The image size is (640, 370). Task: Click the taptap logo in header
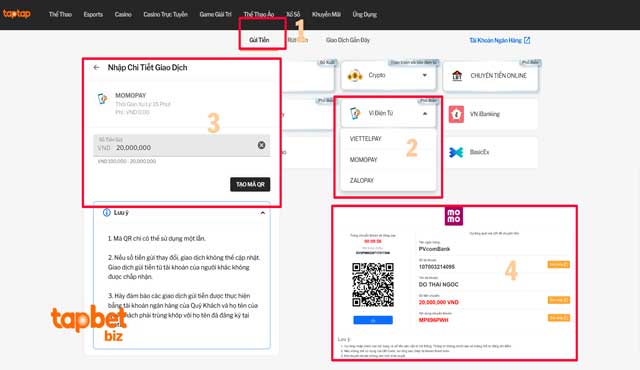coord(17,14)
